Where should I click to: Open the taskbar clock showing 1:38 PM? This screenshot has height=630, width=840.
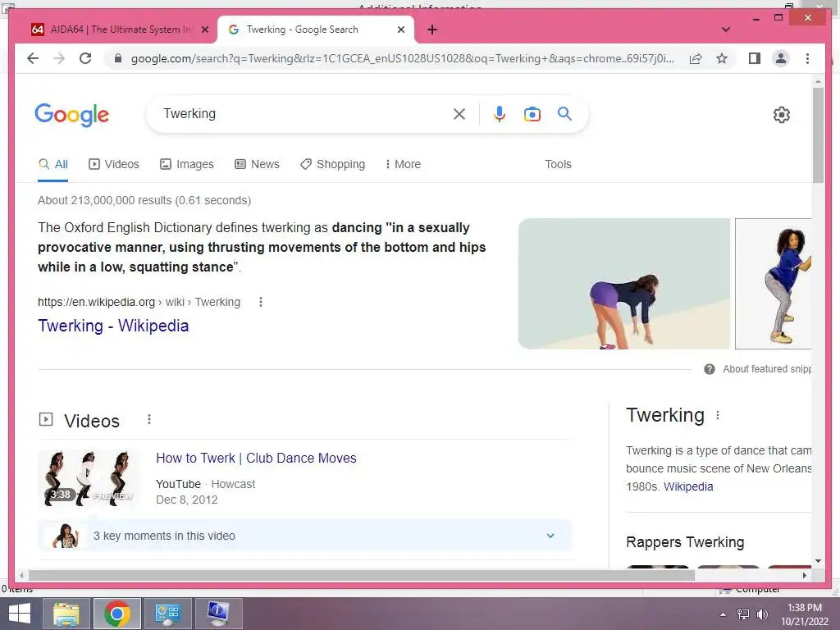[x=805, y=614]
